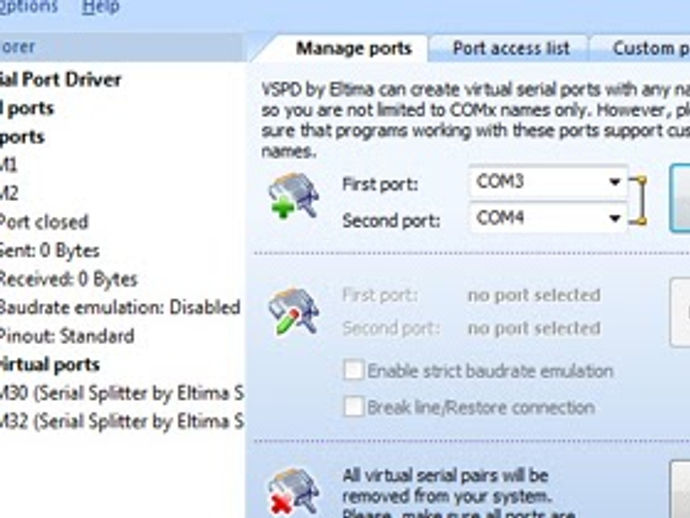
Task: Open the Second port COM4 dropdown
Action: [613, 217]
